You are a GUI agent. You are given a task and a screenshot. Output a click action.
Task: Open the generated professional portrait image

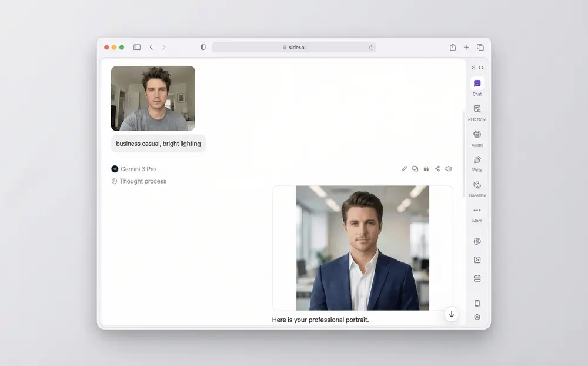coord(363,248)
